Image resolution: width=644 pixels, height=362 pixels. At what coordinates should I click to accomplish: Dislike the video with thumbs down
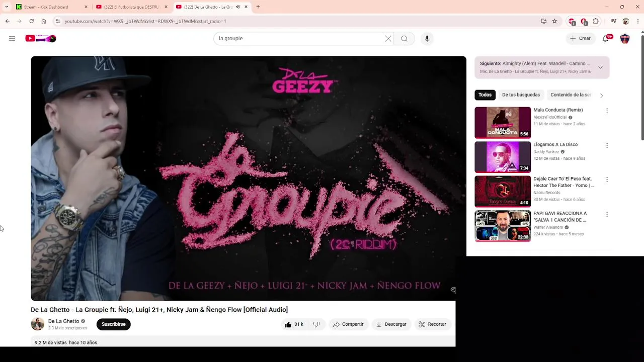coord(316,324)
